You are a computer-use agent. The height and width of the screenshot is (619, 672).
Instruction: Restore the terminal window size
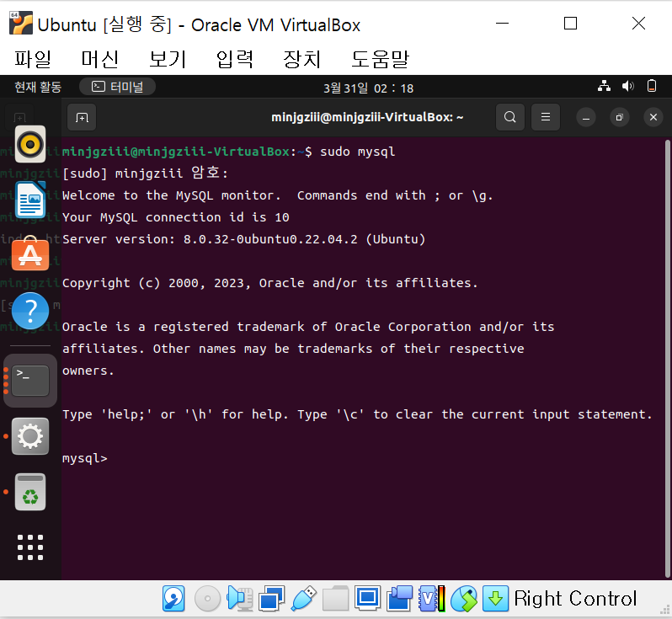pyautogui.click(x=619, y=117)
